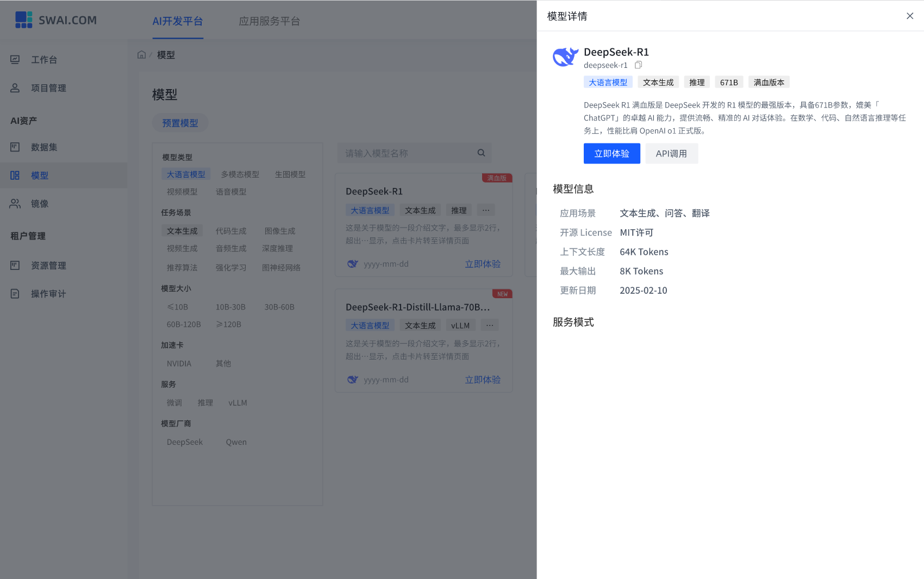924x579 pixels.
Task: Select the ≥120B size filter
Action: (229, 324)
